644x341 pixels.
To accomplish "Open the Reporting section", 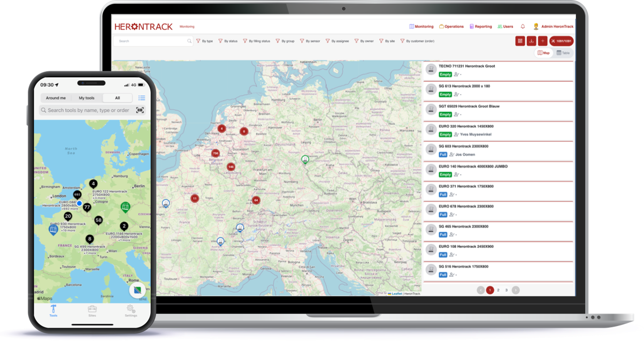I will (480, 26).
